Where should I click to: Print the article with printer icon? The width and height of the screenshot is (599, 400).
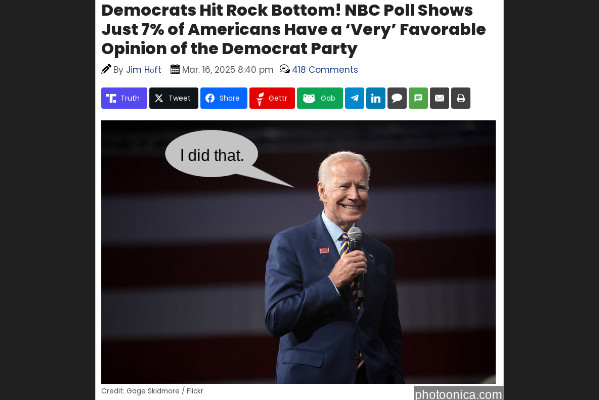461,98
